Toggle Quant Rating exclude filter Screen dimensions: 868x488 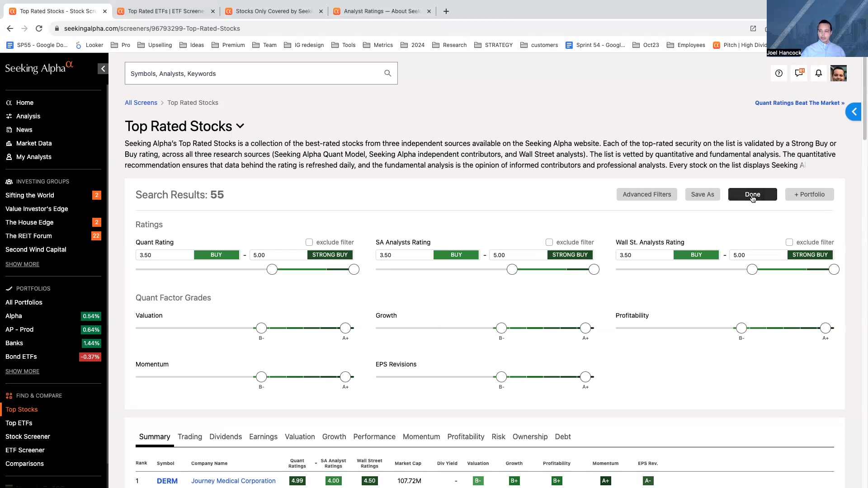point(309,243)
